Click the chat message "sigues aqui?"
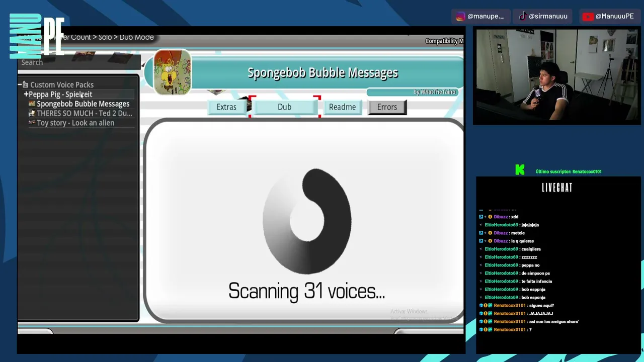 (x=542, y=305)
